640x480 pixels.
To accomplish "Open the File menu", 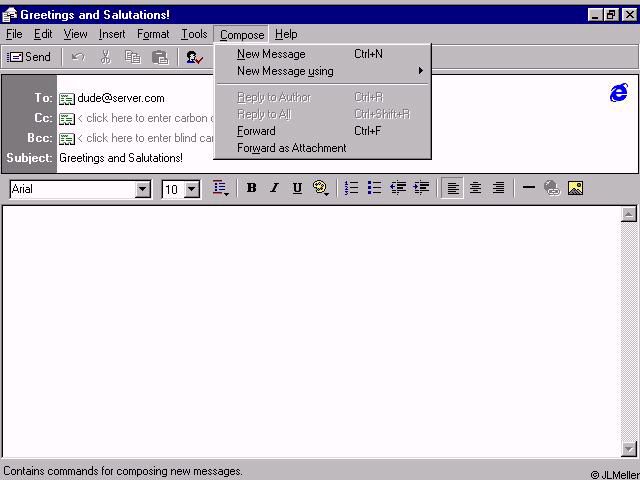I will point(14,34).
